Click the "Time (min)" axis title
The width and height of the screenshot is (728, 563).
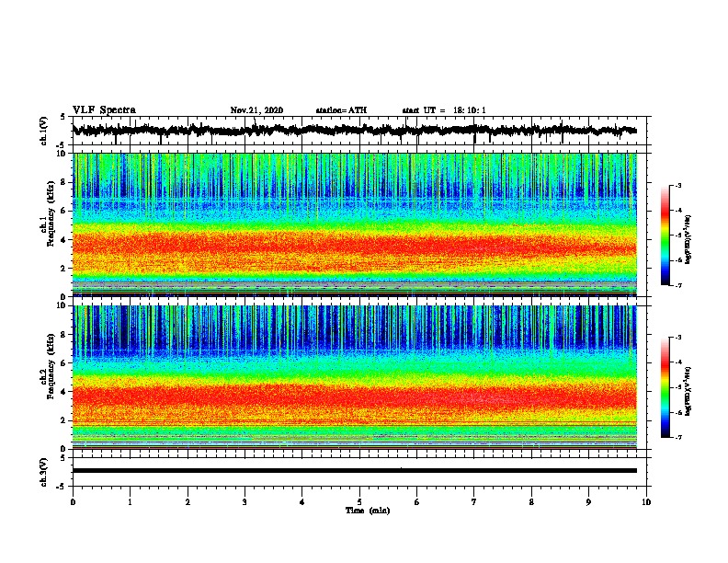[x=368, y=511]
